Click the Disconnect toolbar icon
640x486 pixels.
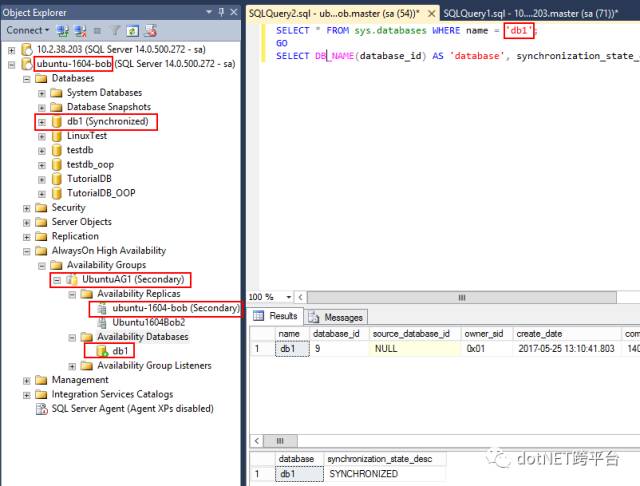click(80, 31)
